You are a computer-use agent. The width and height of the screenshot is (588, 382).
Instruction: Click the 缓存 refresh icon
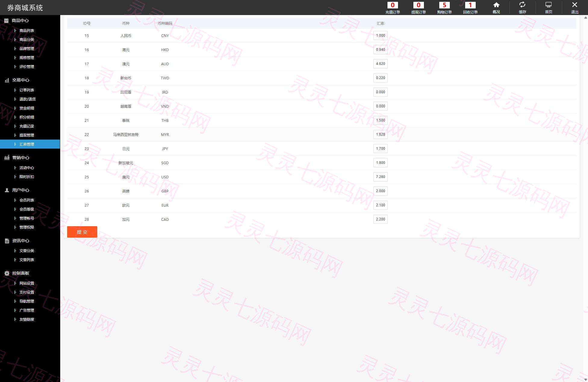click(522, 5)
